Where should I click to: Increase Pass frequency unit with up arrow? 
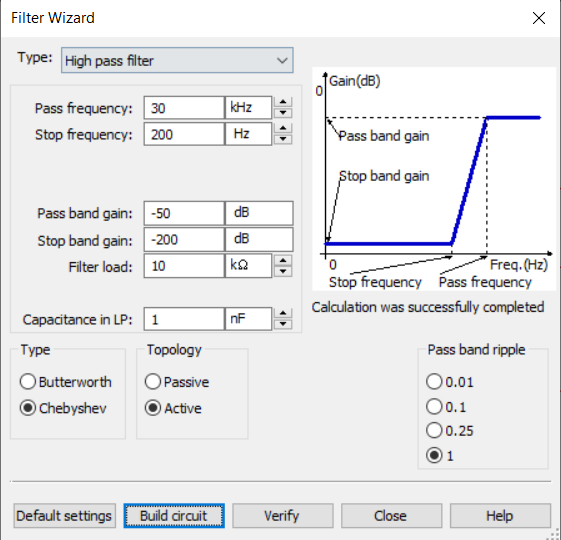point(283,102)
